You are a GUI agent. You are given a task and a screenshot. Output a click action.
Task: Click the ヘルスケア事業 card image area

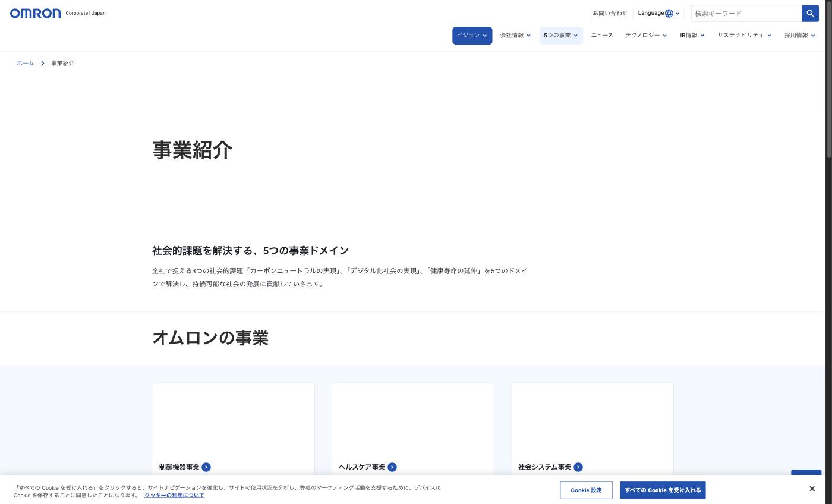(413, 420)
